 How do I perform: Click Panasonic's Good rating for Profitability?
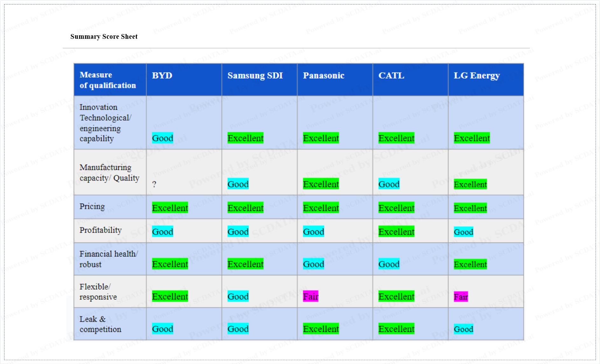coord(313,232)
